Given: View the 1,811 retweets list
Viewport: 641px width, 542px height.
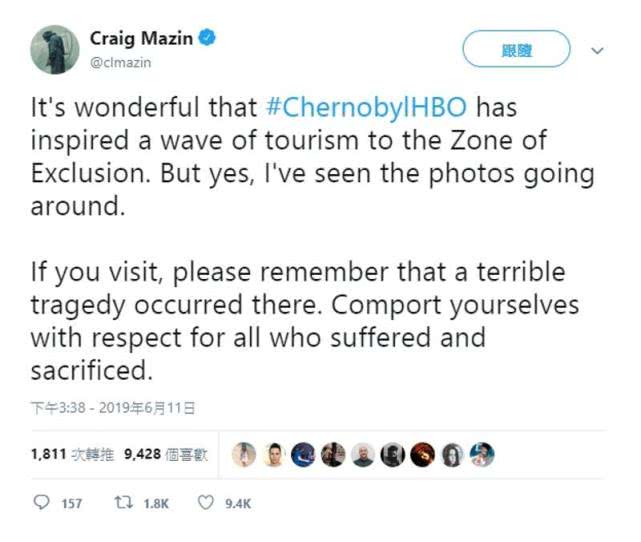Looking at the screenshot, I should pos(73,454).
